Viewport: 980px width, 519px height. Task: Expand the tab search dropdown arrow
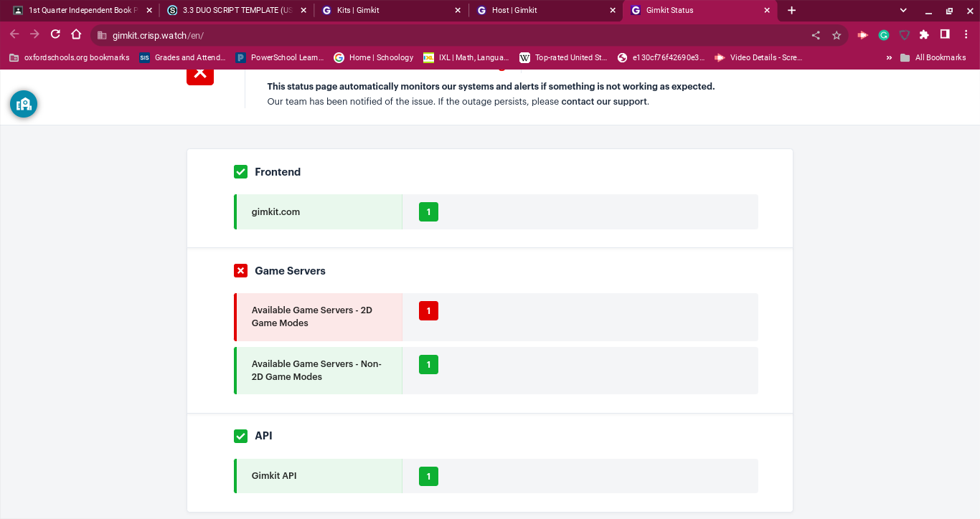pos(903,11)
